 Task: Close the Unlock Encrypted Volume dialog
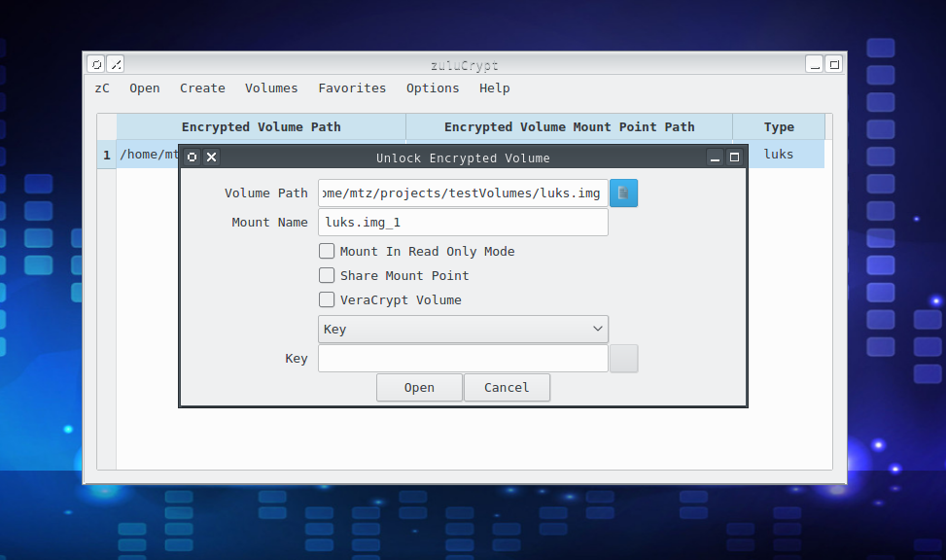click(211, 157)
